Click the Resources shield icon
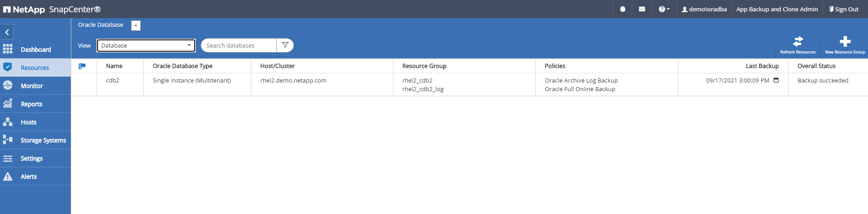Viewport: 868px width, 214px height. (7, 67)
